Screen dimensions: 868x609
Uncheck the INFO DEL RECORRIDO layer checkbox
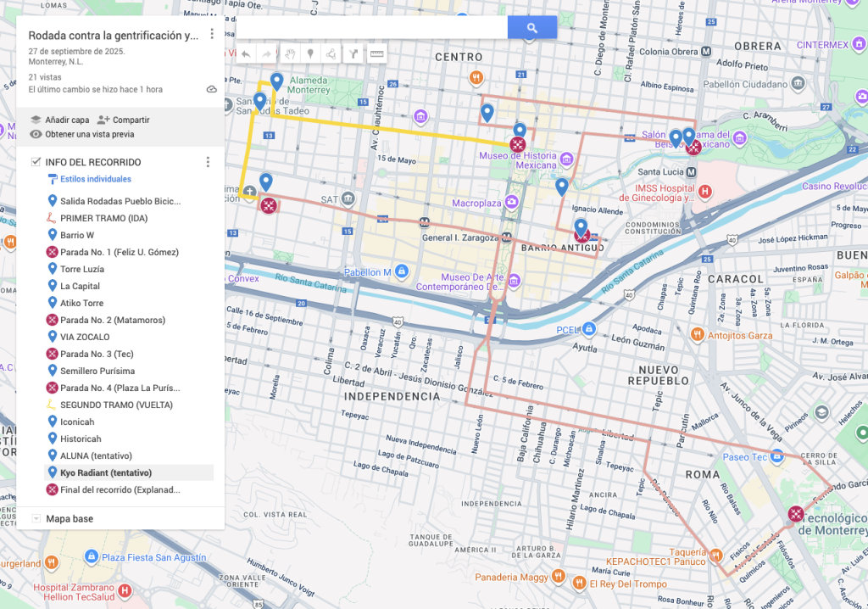(36, 162)
